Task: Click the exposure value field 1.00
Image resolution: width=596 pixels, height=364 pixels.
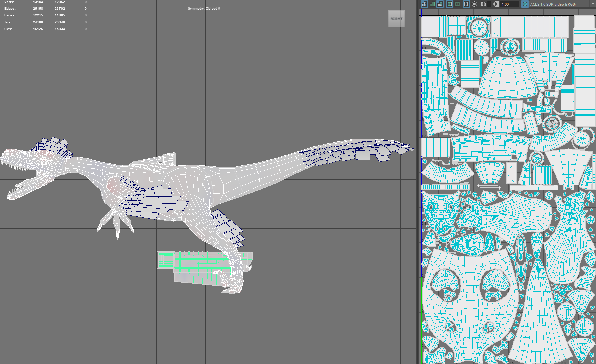Action: click(510, 4)
